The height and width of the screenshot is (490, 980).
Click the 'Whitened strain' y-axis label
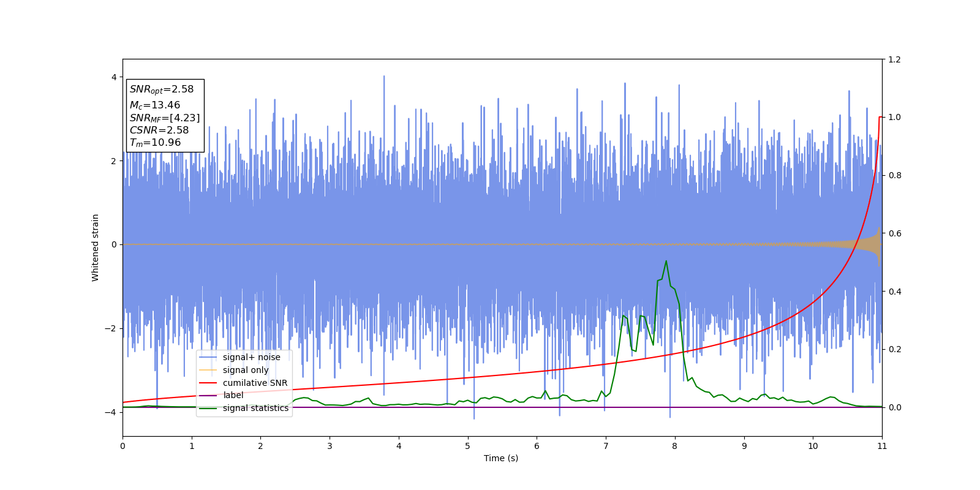[x=96, y=247]
